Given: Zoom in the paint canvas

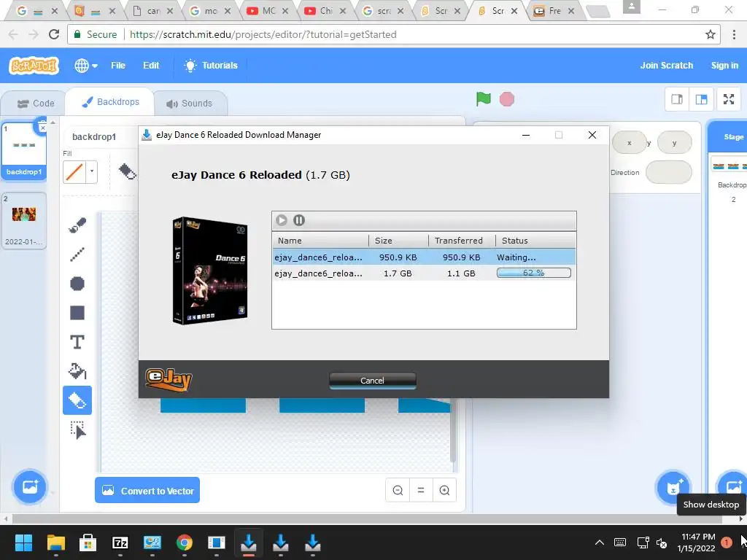Looking at the screenshot, I should click(444, 491).
